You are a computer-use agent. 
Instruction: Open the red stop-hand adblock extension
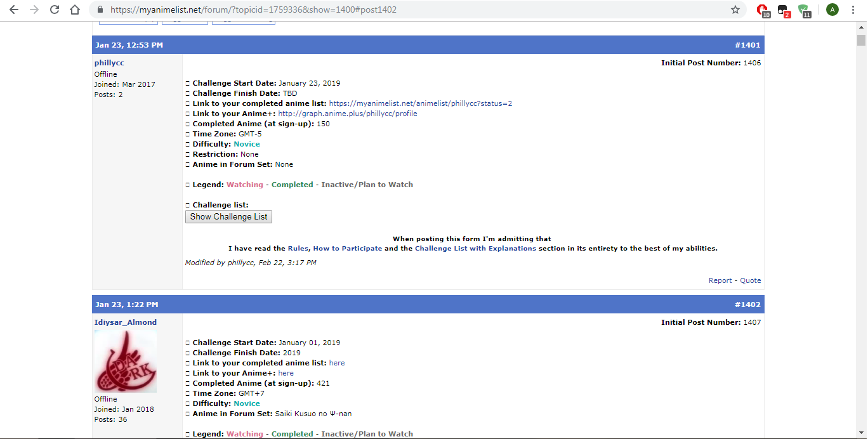click(x=763, y=10)
